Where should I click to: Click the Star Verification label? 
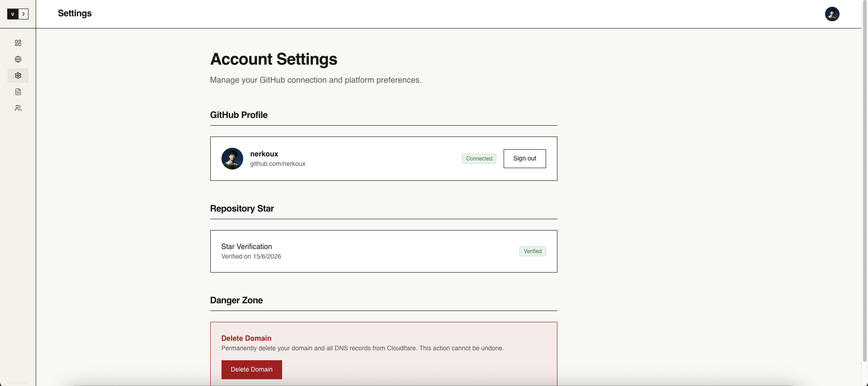click(247, 246)
